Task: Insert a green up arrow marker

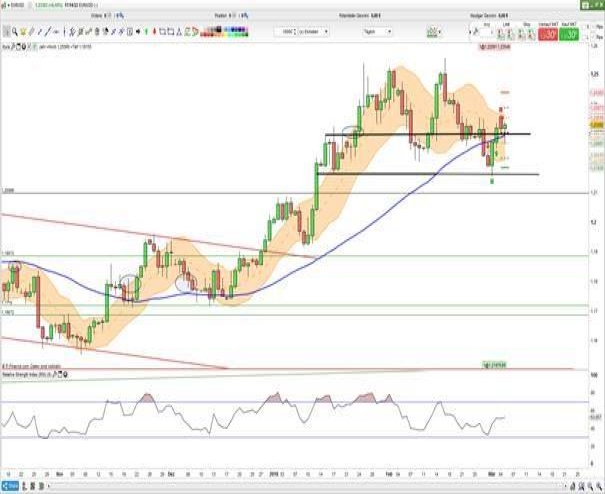Action: point(146,32)
